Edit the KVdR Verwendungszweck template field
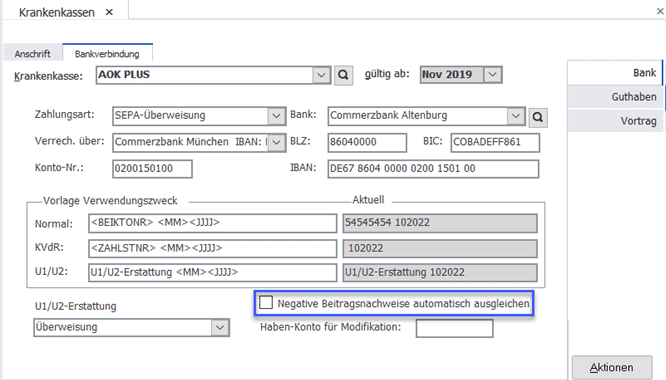This screenshot has width=666, height=380. click(x=212, y=248)
